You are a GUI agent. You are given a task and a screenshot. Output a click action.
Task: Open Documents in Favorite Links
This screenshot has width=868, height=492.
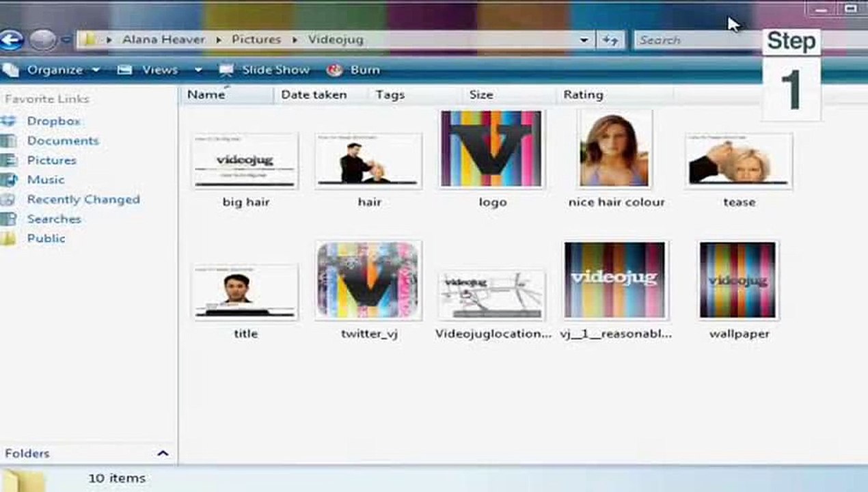coord(63,141)
